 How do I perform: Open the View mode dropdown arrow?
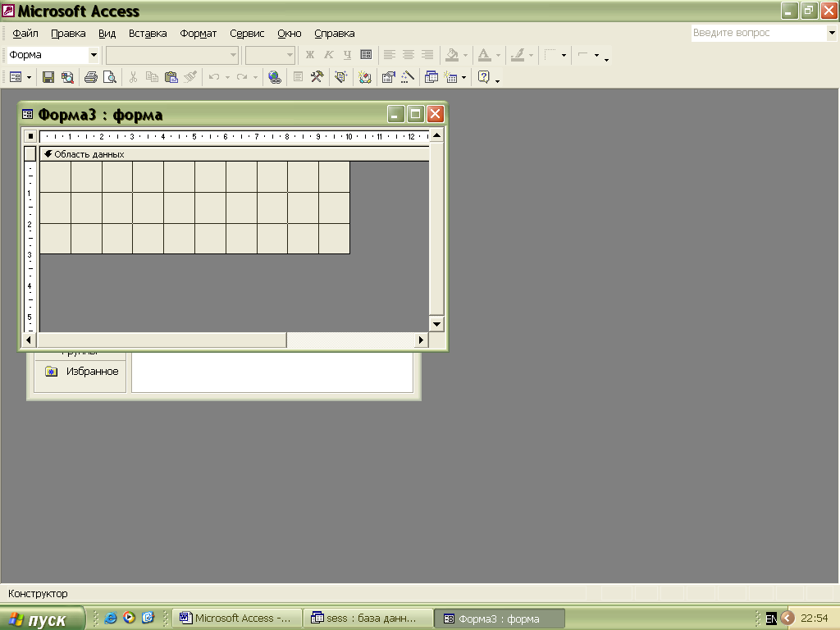click(29, 78)
